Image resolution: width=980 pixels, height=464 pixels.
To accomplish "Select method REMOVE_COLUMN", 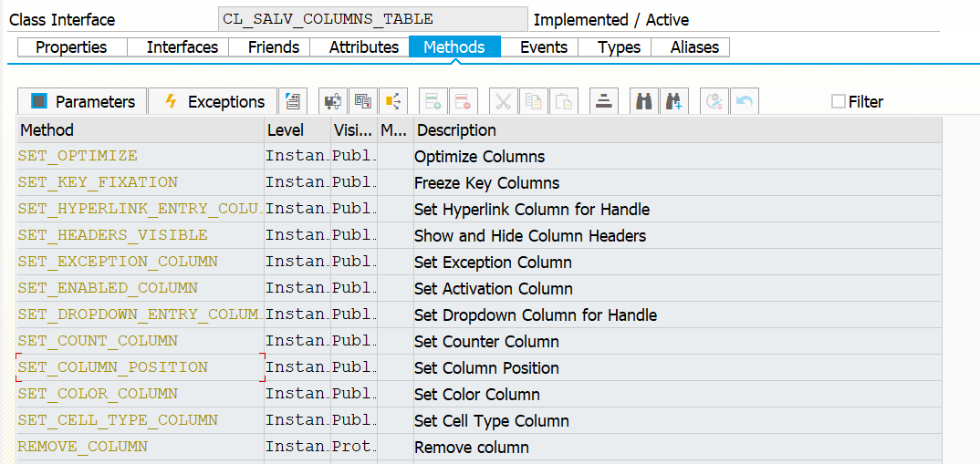I will 141,448.
